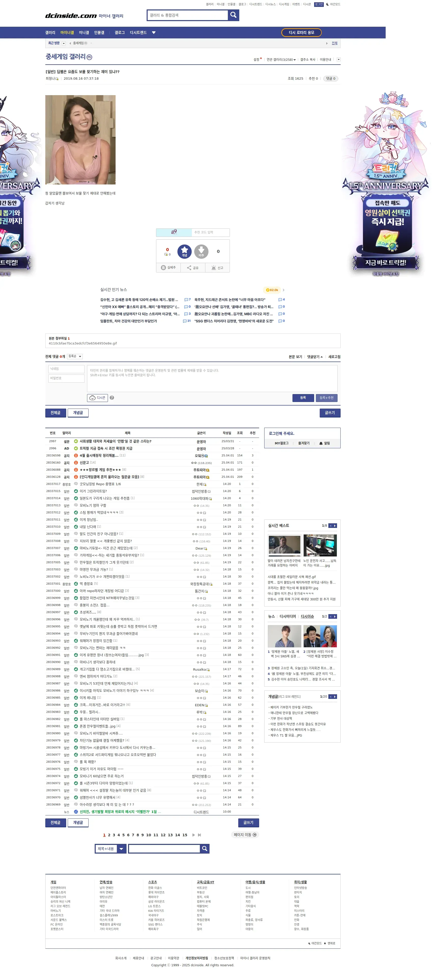Open 등록순 comment sort dropdown
The image size is (433, 980).
tap(75, 356)
